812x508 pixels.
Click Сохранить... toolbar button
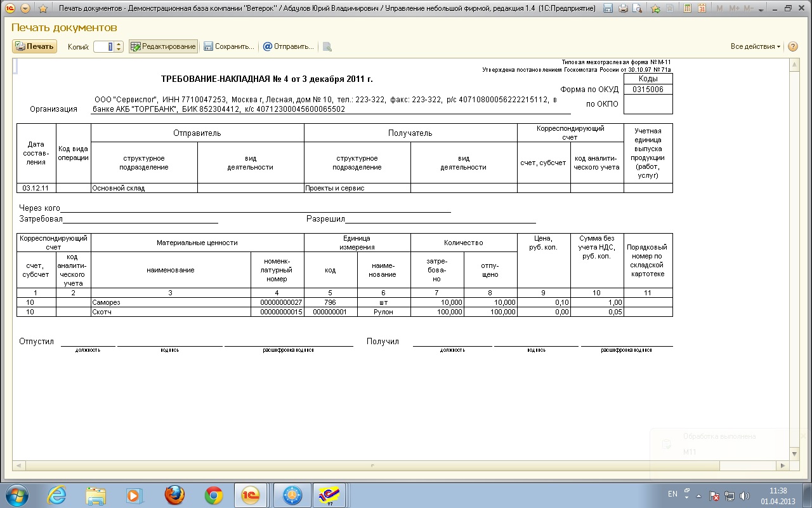click(229, 46)
